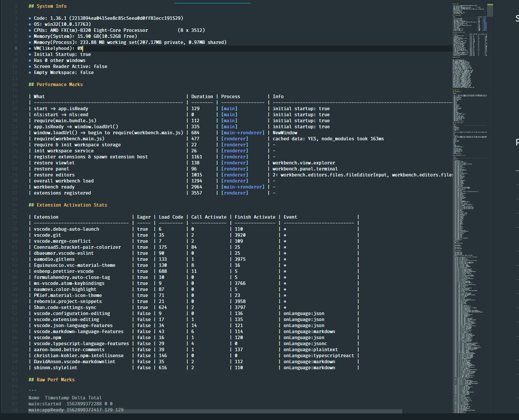519x420 pixels.
Task: Click 'onLanguage:jsonc' event cell
Action: tap(305, 343)
